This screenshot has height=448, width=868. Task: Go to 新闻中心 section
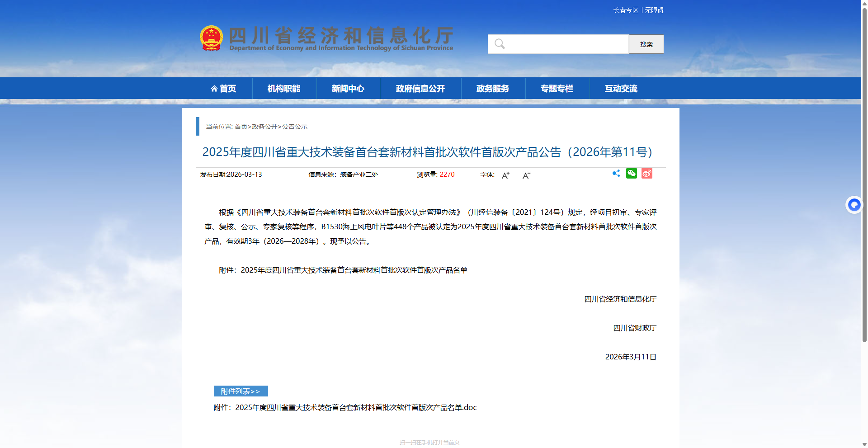pos(348,89)
